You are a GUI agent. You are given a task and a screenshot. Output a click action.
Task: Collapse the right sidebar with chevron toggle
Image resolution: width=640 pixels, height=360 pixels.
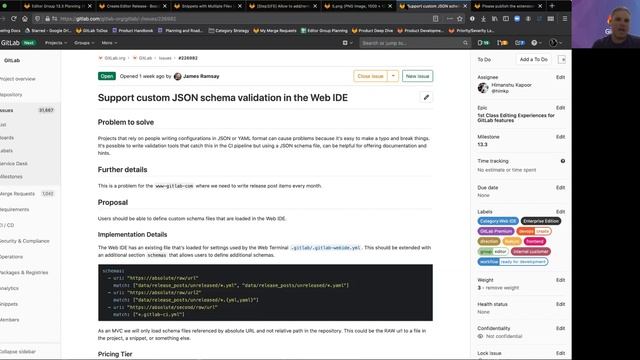562,60
